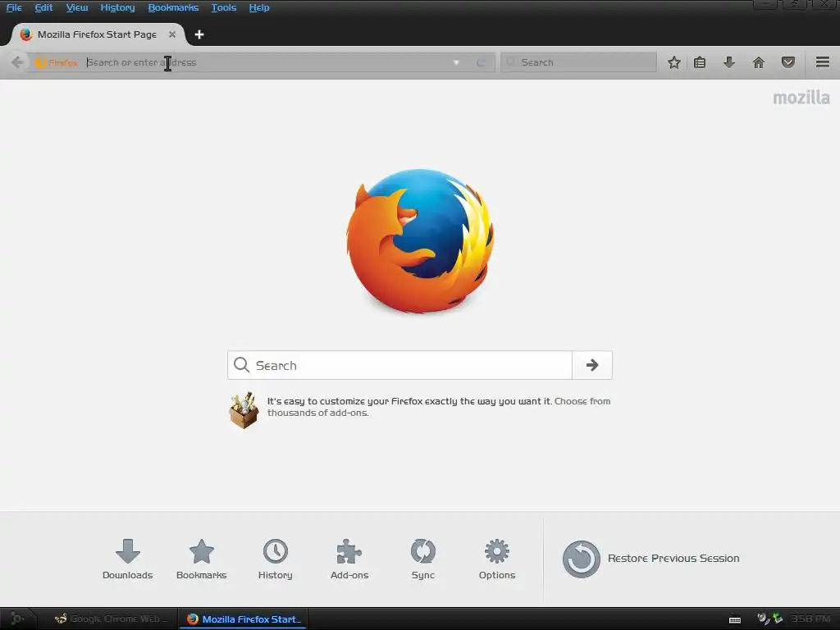Screen dimensions: 840x630
Task: Click the toolbar search box magnifier icon
Action: click(x=511, y=62)
